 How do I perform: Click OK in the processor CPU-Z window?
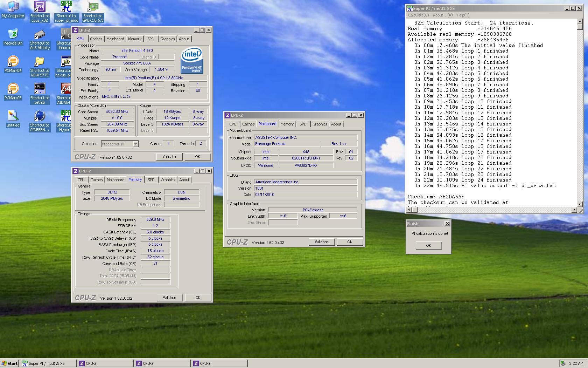click(x=197, y=157)
